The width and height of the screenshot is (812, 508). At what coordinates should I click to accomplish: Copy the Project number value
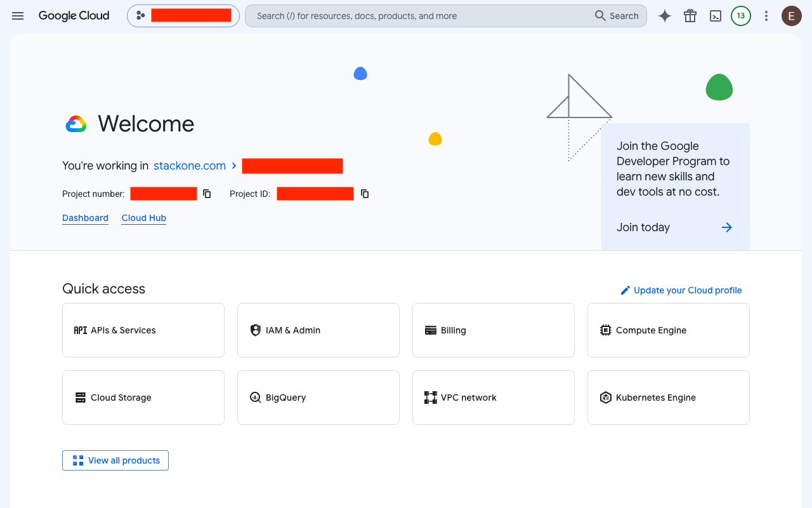pyautogui.click(x=207, y=194)
